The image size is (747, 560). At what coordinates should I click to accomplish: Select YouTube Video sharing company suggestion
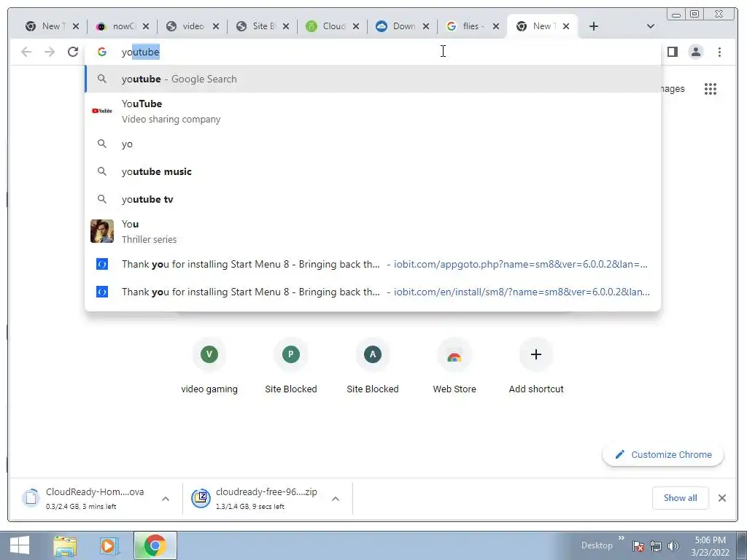tap(373, 111)
